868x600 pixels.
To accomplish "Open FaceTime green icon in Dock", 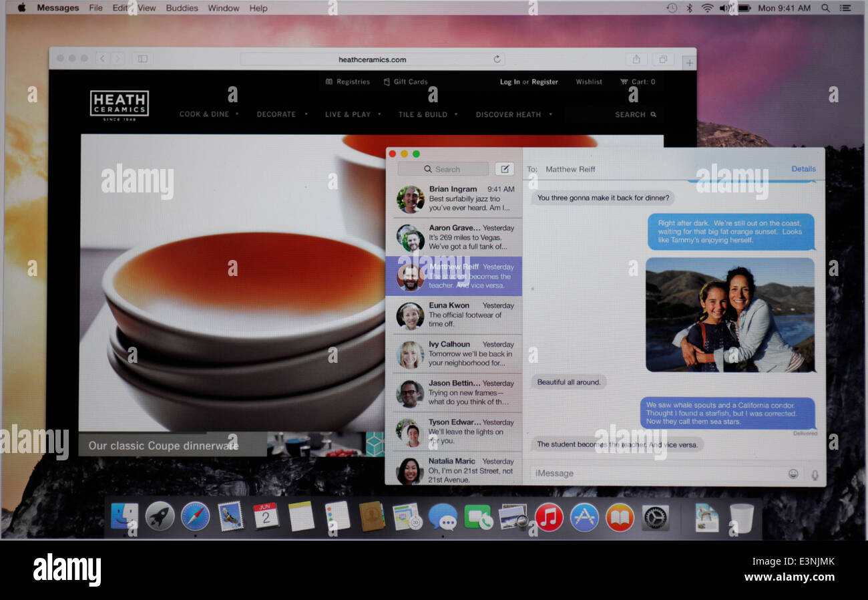I will [x=478, y=516].
